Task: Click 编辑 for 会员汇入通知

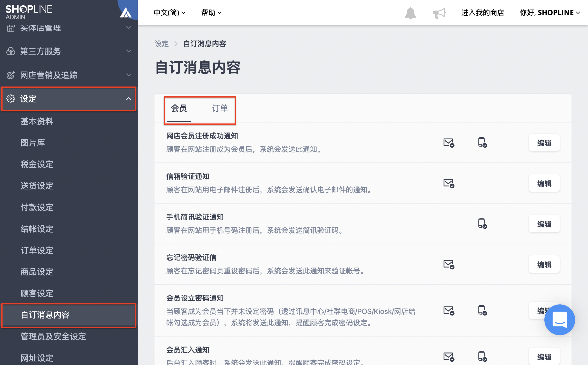Action: [x=544, y=357]
